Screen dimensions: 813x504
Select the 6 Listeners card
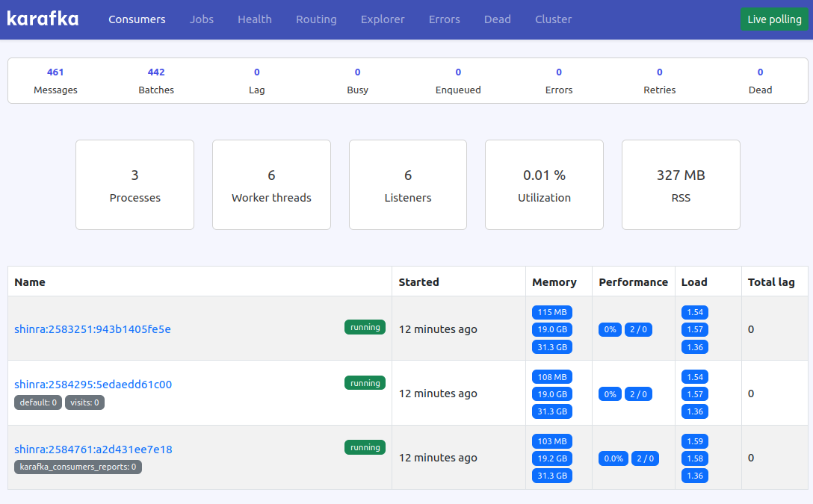tap(408, 184)
